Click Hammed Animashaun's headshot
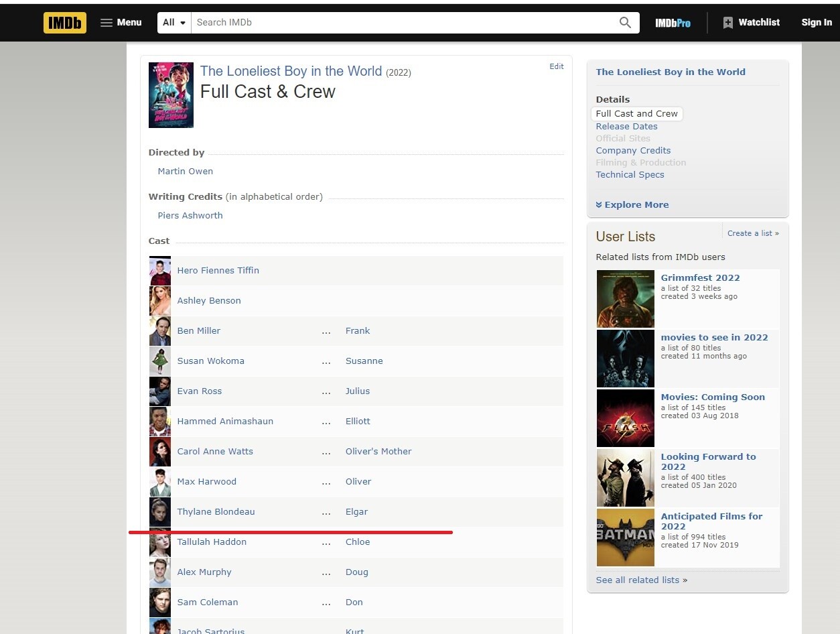Screen dimensions: 840x634 (160, 422)
